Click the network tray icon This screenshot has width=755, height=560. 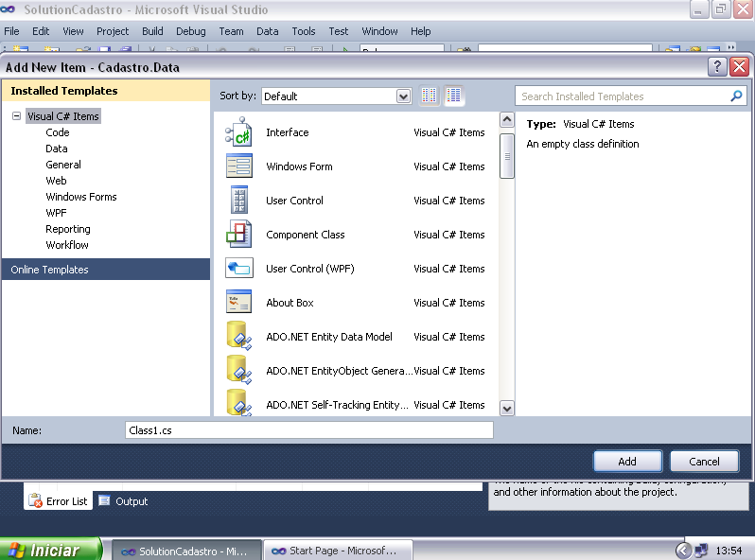[x=701, y=550]
